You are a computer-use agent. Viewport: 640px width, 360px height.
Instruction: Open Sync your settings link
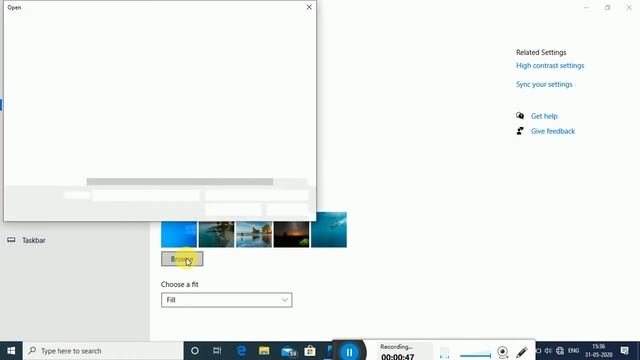pyautogui.click(x=544, y=84)
